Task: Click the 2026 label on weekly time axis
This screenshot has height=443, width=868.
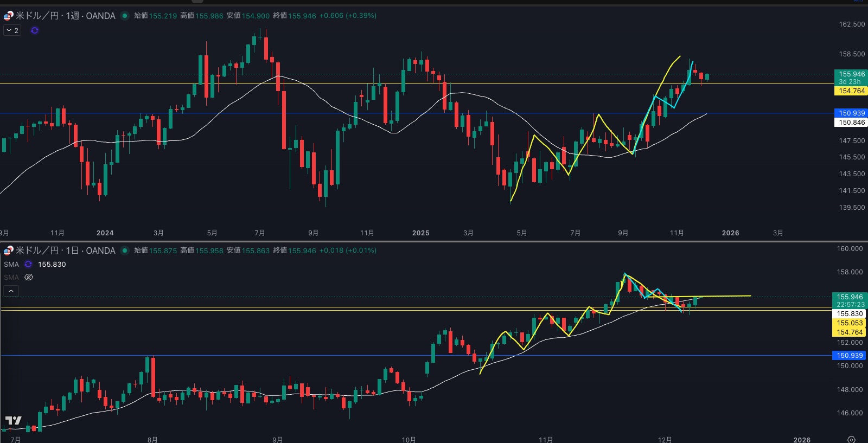Action: pyautogui.click(x=730, y=233)
